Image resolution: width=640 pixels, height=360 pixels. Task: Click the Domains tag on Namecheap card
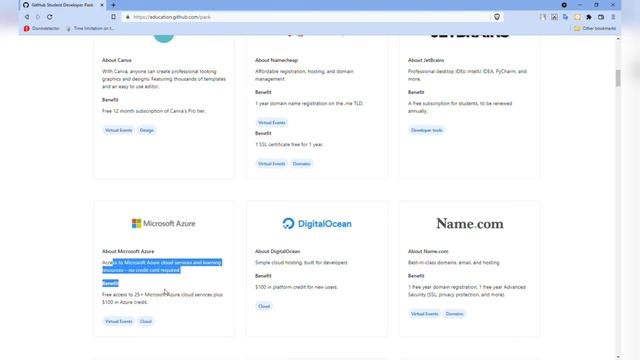pyautogui.click(x=302, y=164)
